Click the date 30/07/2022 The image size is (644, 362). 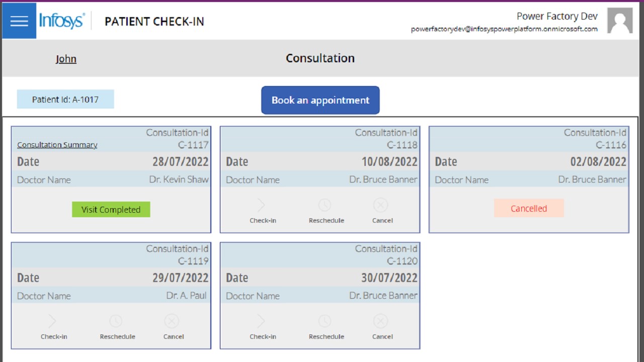(x=389, y=278)
